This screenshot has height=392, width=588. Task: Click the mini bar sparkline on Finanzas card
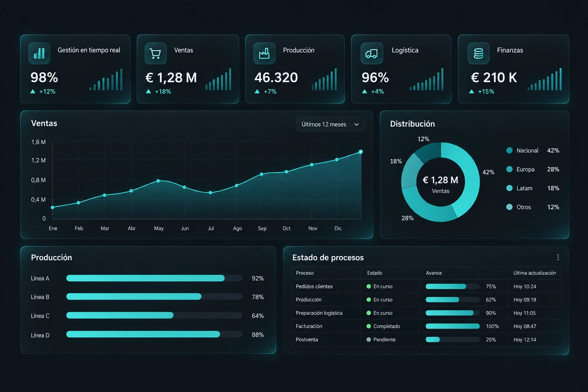pos(544,79)
